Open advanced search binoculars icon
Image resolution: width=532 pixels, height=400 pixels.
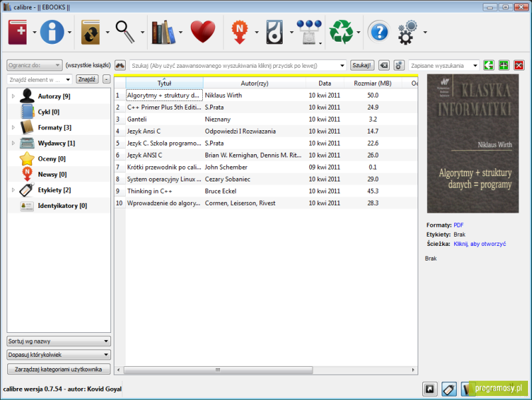[x=120, y=65]
